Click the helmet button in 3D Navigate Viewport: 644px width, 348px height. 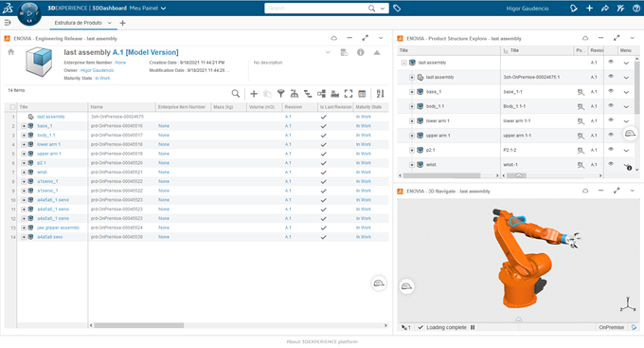tap(406, 286)
